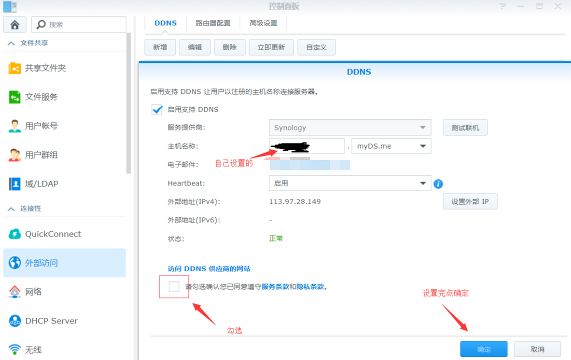Uncheck the 启用支持 DDNS checkbox
The image size is (571, 360).
coord(157,109)
